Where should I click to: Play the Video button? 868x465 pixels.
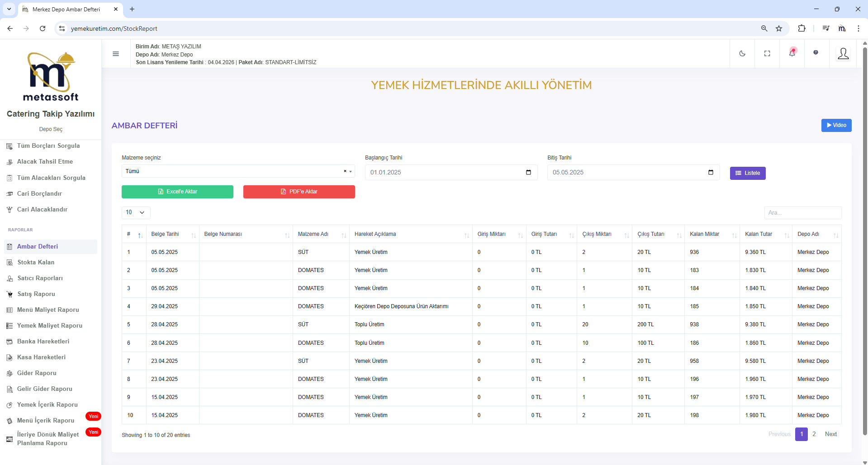click(836, 125)
